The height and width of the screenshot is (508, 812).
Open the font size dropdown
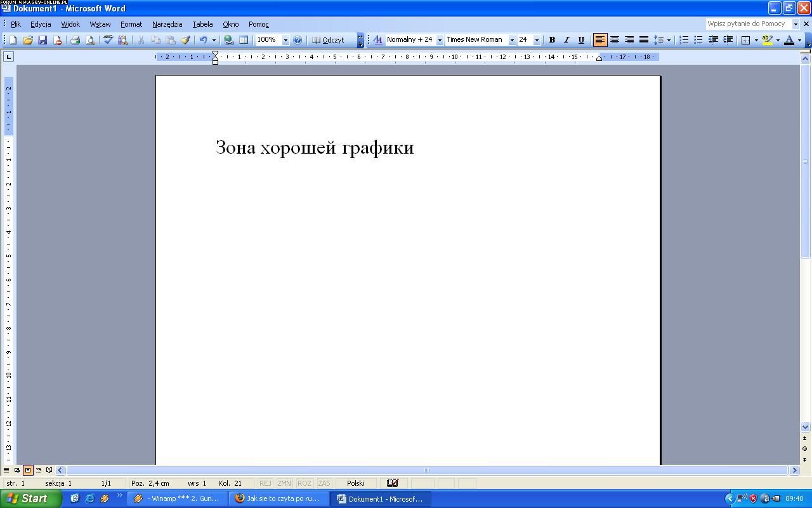pos(537,40)
